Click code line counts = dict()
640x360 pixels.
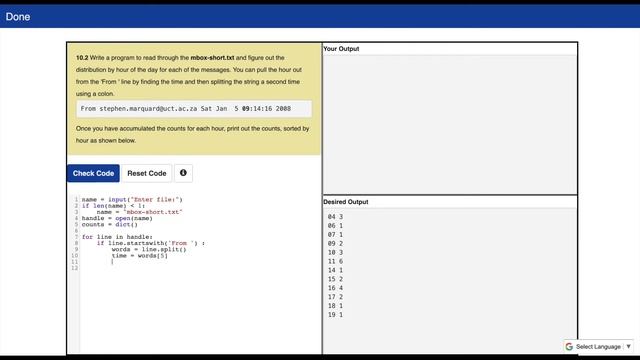click(x=109, y=224)
